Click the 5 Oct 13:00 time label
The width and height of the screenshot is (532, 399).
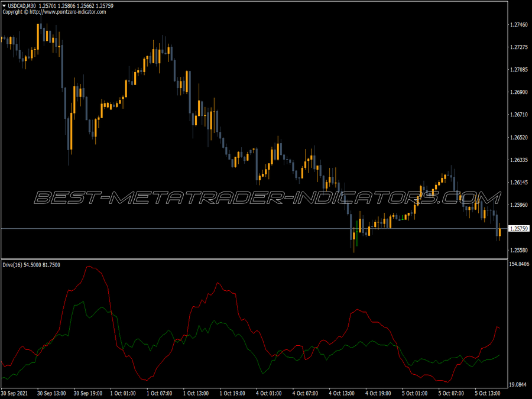(488, 393)
